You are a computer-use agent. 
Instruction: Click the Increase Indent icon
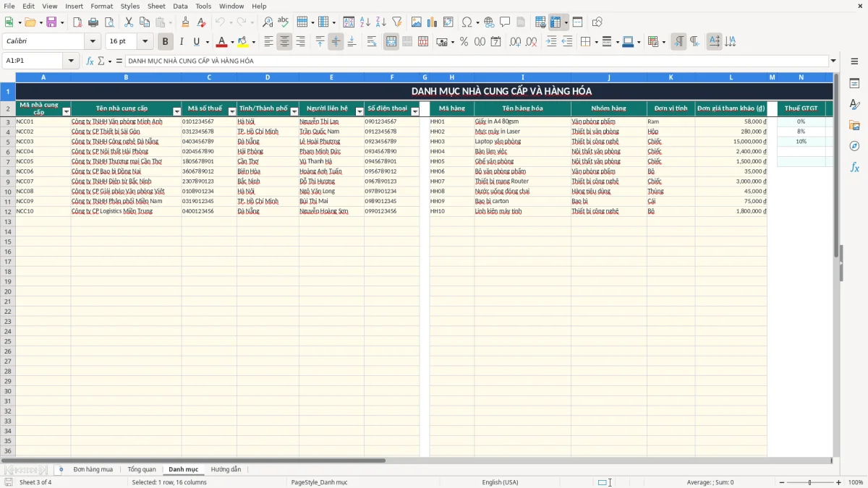tap(551, 42)
